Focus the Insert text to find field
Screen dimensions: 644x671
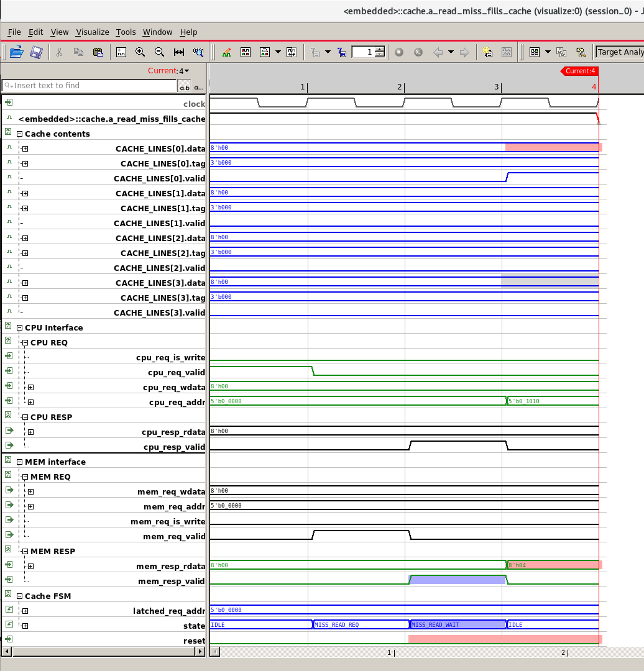pyautogui.click(x=90, y=86)
